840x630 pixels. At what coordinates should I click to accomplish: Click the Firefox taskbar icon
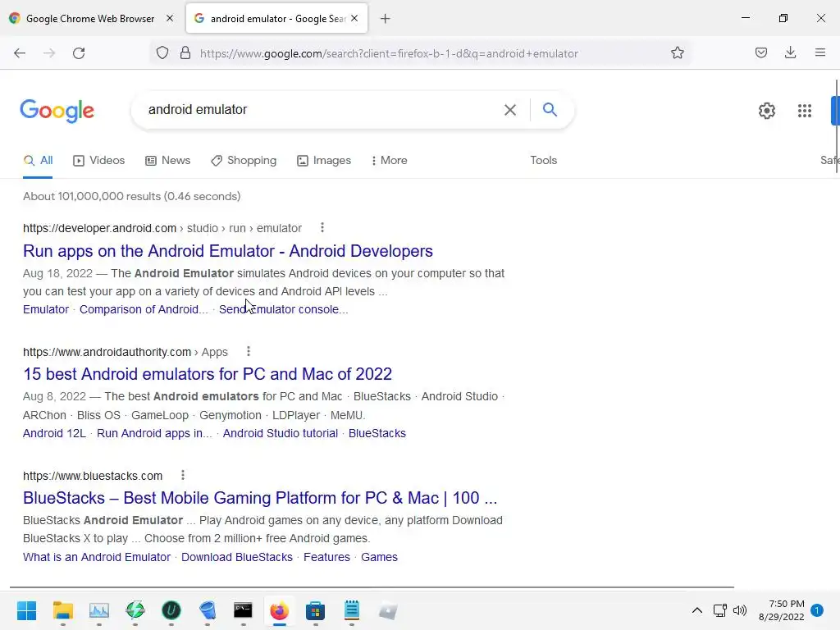279,610
